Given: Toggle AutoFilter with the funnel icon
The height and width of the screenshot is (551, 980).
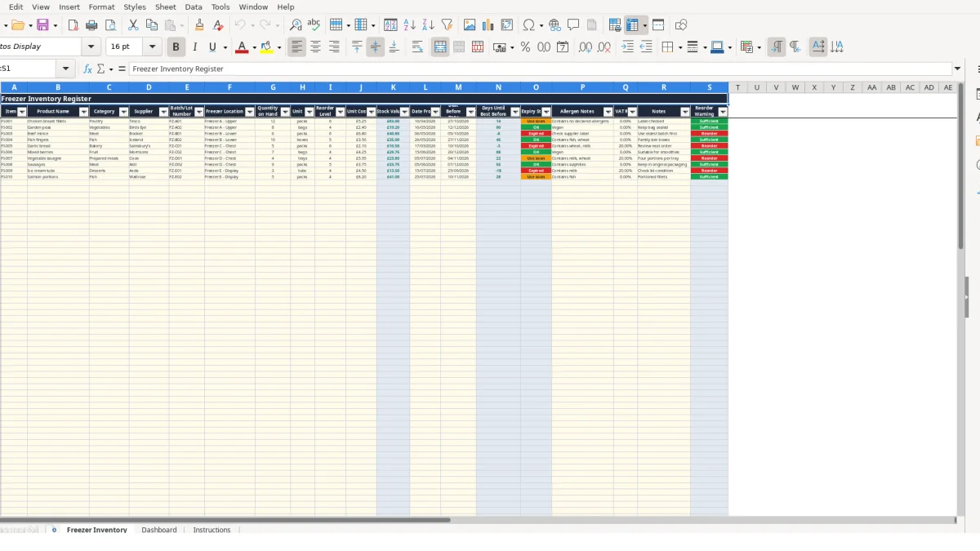Looking at the screenshot, I should (447, 25).
